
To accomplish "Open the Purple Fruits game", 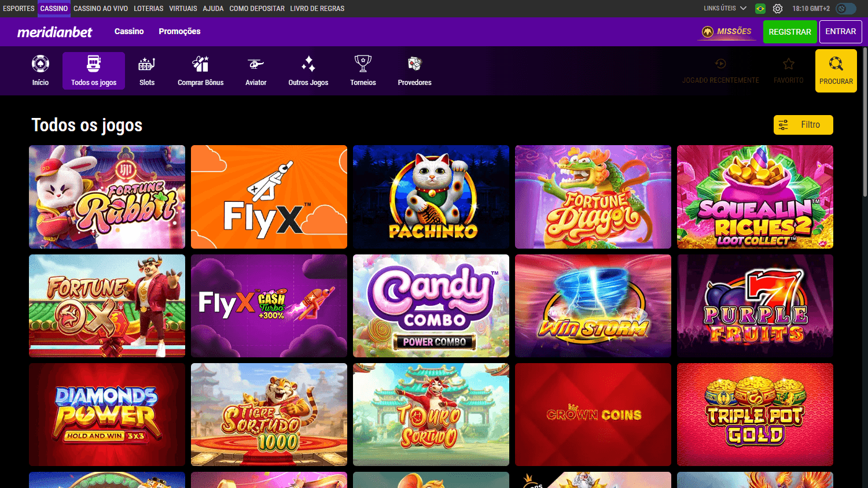I will click(755, 306).
